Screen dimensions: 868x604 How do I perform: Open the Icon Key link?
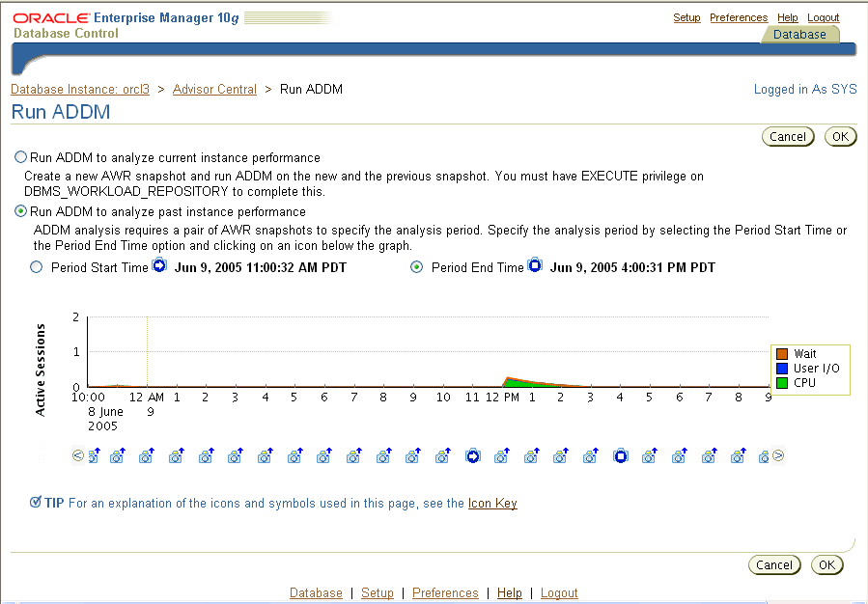click(x=492, y=503)
